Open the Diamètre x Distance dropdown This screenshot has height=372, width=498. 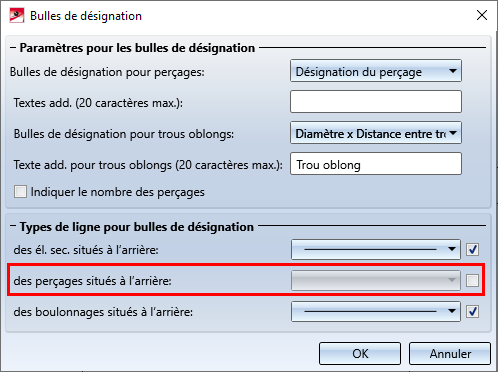376,133
